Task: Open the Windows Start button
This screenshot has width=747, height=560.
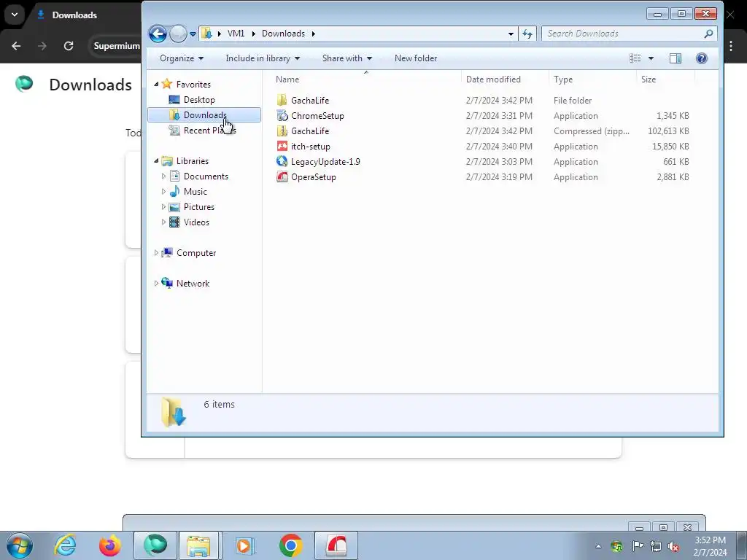Action: point(20,545)
